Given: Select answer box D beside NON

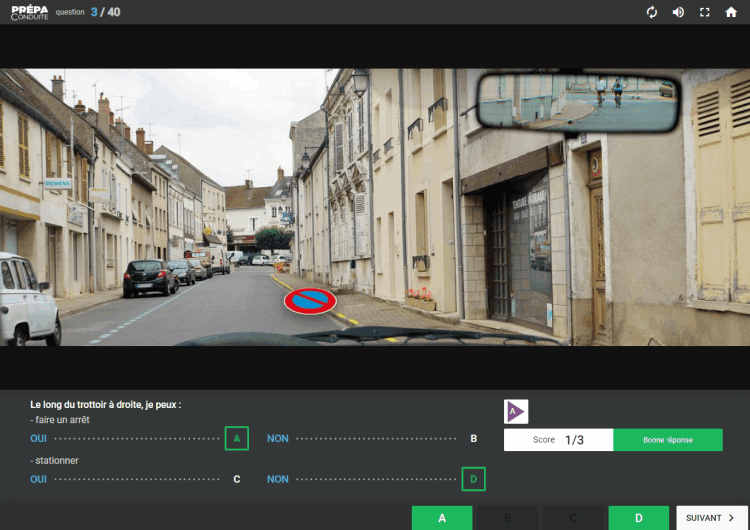Looking at the screenshot, I should (x=474, y=479).
